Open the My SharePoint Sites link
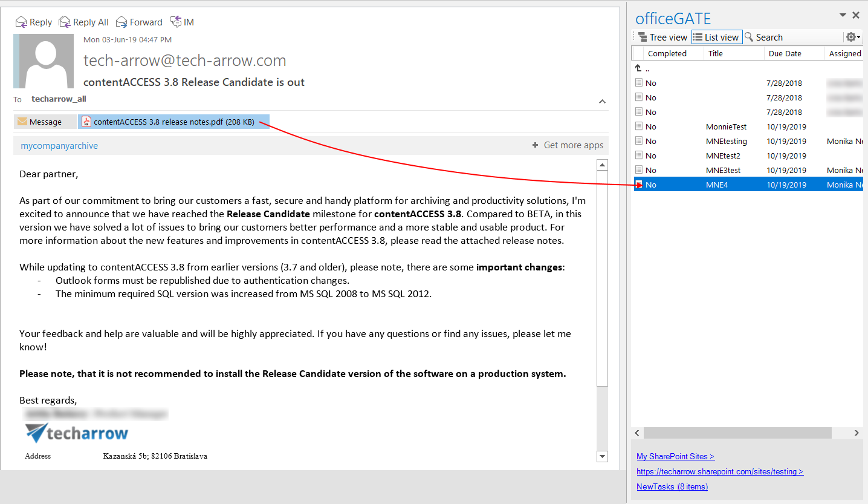This screenshot has width=868, height=504. (675, 457)
